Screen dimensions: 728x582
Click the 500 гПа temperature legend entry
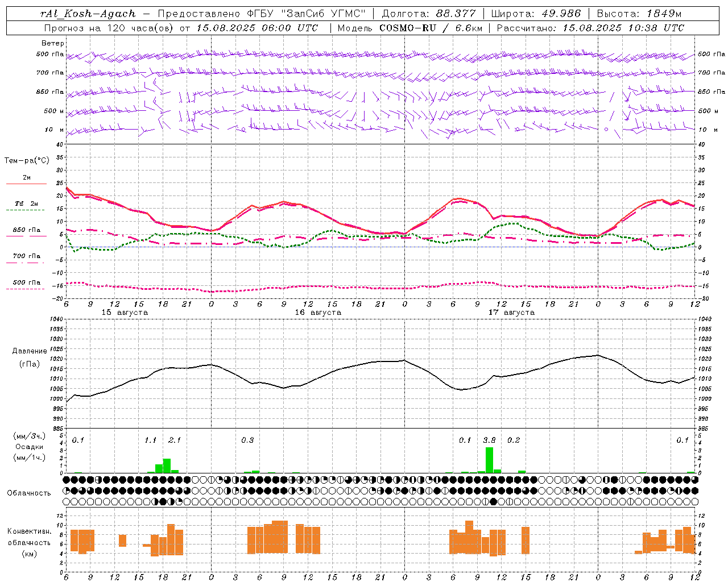click(x=27, y=282)
